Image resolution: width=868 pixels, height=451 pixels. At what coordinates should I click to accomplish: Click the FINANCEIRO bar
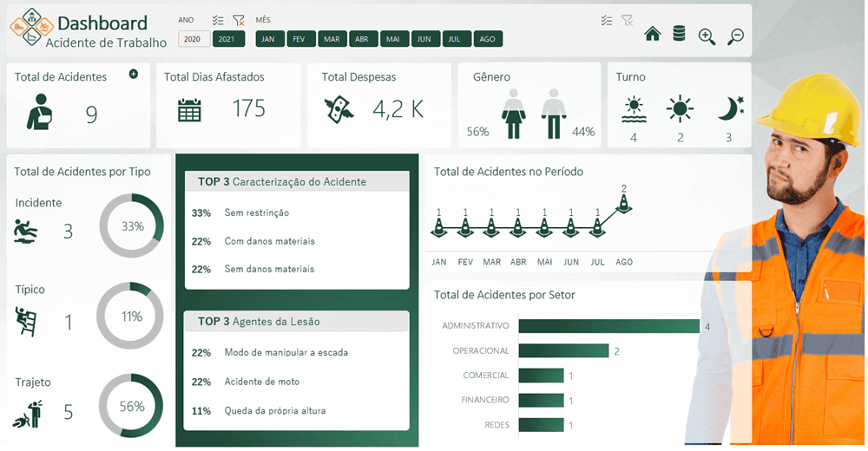coord(541,400)
